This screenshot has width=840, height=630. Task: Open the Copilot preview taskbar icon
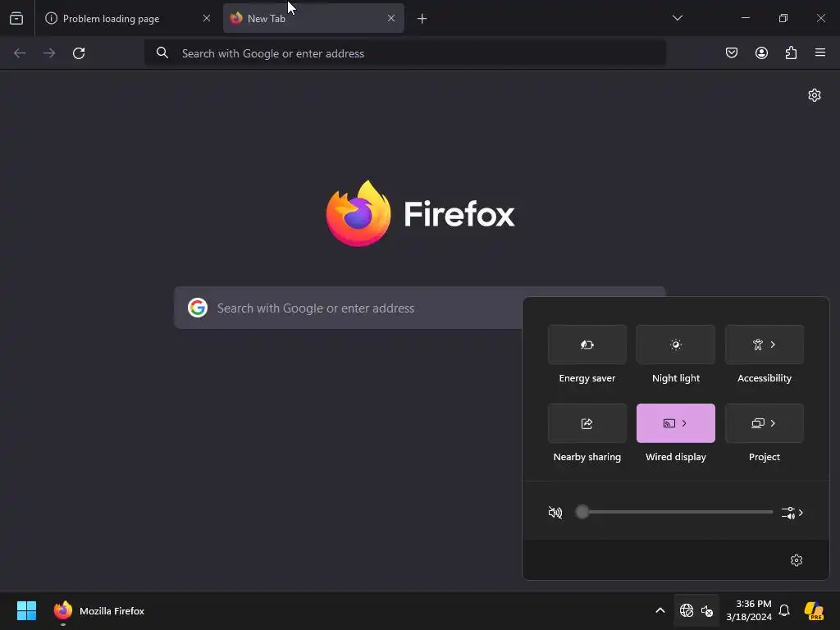point(815,610)
